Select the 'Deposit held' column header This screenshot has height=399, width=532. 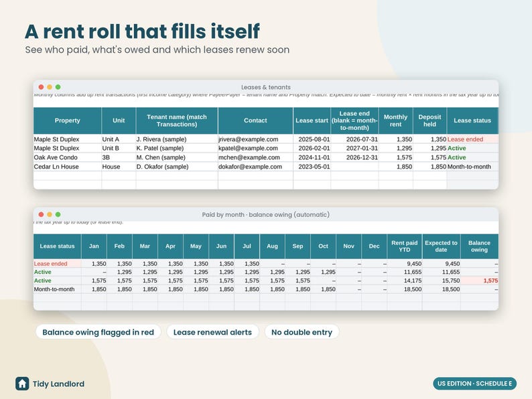[430, 121]
